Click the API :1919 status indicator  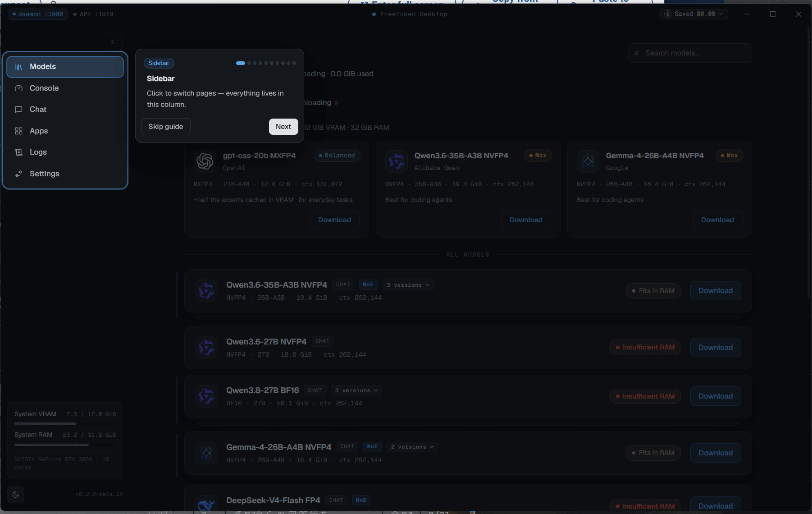point(93,14)
